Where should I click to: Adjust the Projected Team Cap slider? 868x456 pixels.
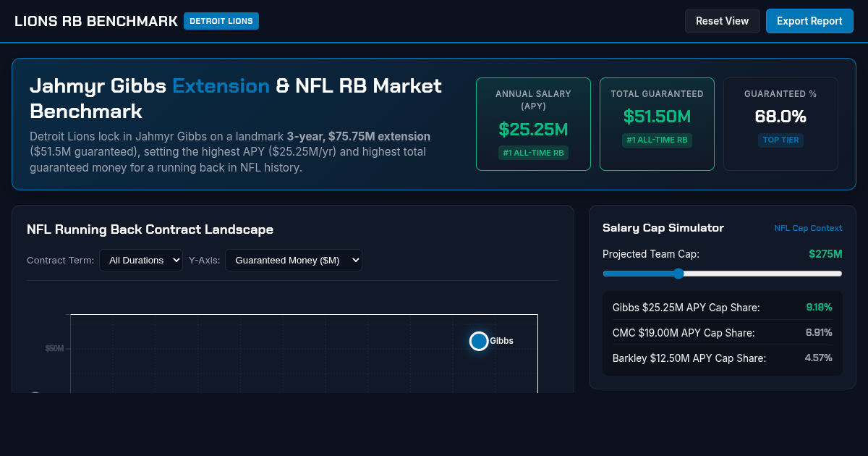(x=723, y=274)
